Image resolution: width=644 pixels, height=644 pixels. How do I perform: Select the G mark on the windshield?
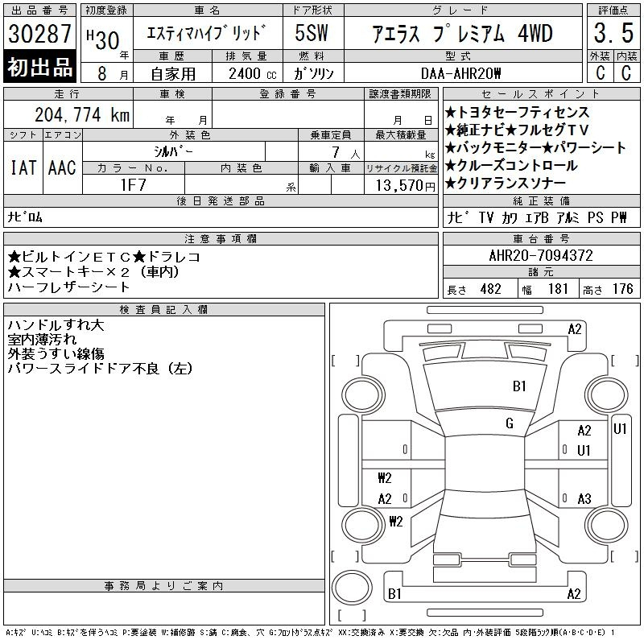[x=510, y=423]
